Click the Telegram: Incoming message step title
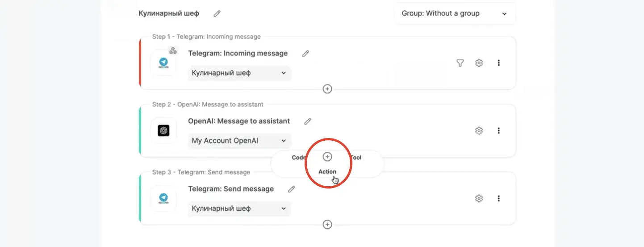This screenshot has width=644, height=247. [238, 54]
